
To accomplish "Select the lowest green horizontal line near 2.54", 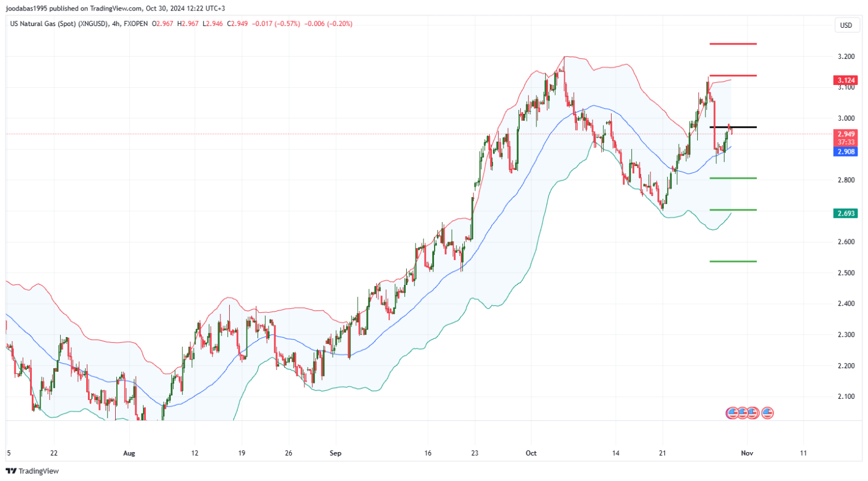I will pos(733,261).
